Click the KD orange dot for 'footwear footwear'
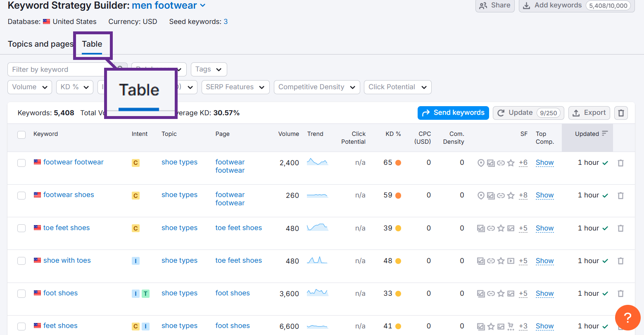Image resolution: width=644 pixels, height=335 pixels. pyautogui.click(x=398, y=163)
